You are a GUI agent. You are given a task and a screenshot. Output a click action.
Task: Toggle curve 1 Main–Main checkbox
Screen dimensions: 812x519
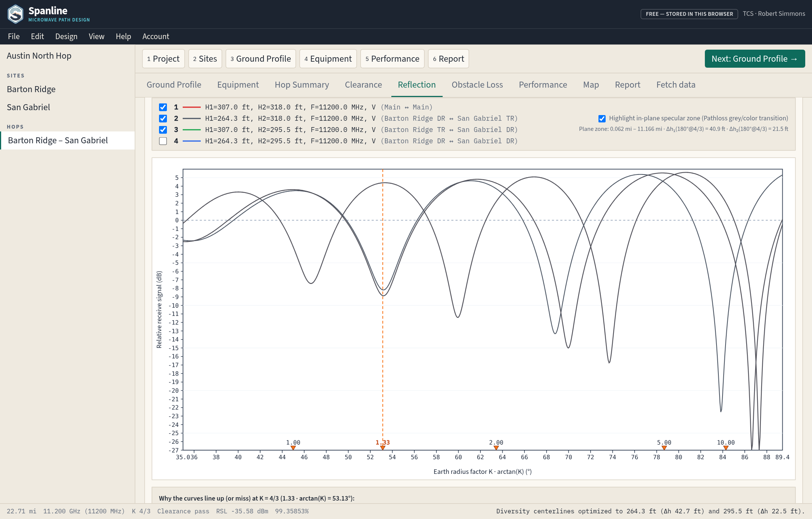(x=163, y=107)
